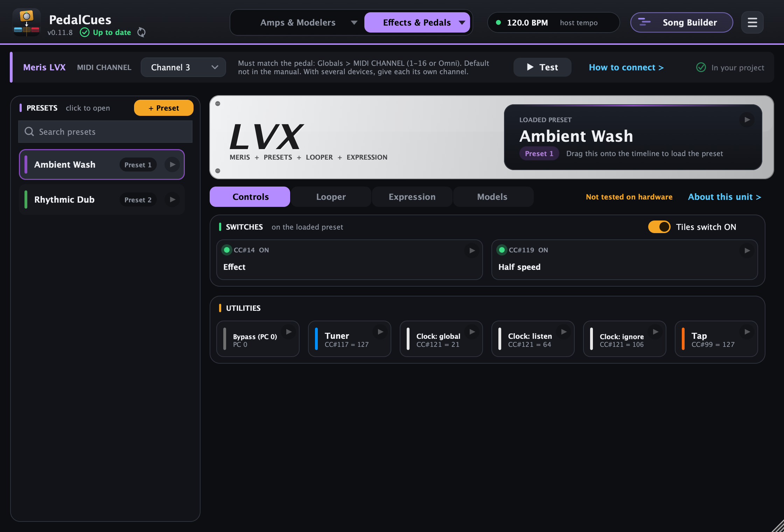Toggle the CC#119 Half speed ON indicator

(502, 250)
